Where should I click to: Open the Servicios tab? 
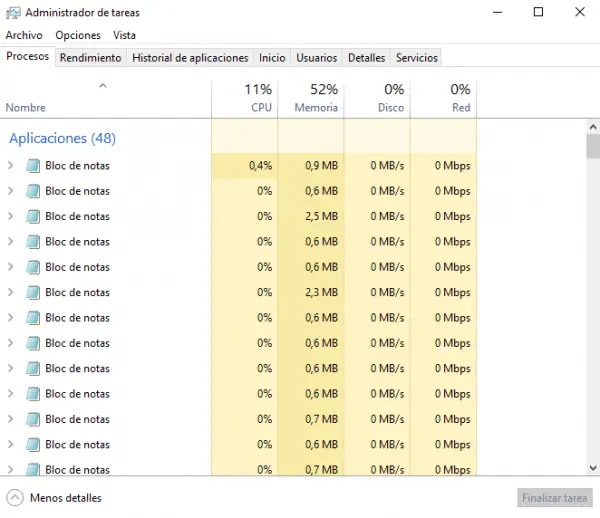pos(416,58)
